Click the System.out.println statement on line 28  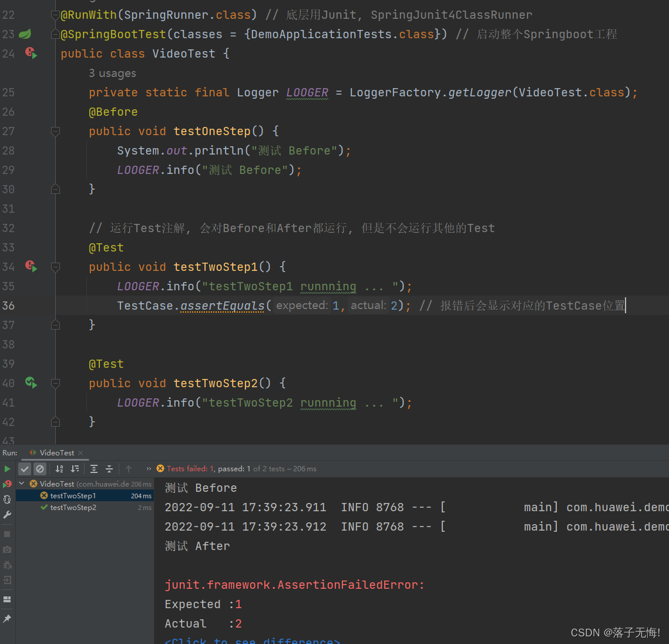tap(234, 150)
